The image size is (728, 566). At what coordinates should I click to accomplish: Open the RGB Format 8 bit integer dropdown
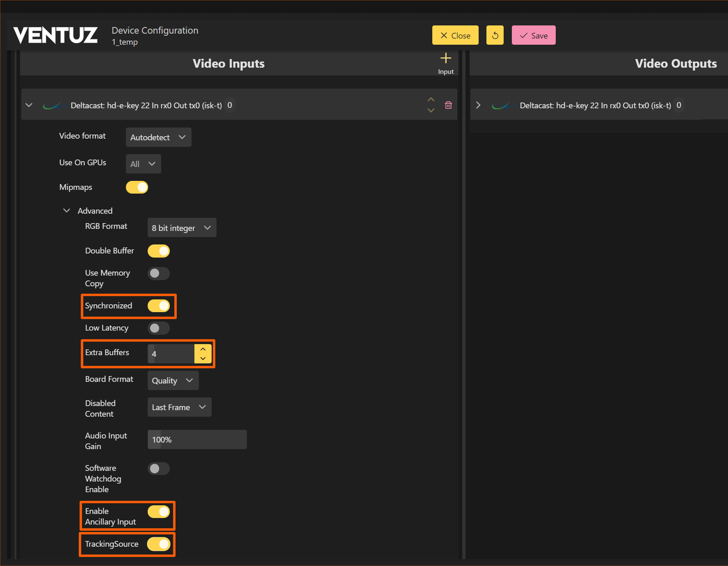pos(182,228)
